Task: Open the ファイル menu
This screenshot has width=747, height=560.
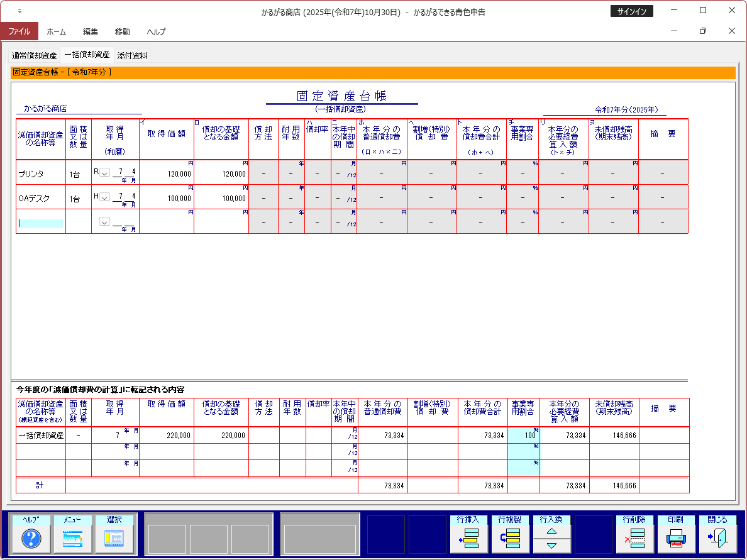Action: 19,31
